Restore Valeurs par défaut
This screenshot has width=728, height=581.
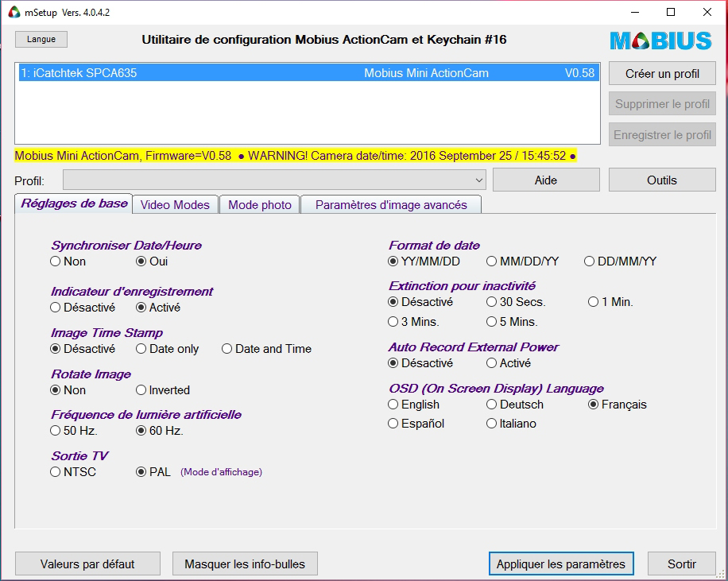coord(87,564)
